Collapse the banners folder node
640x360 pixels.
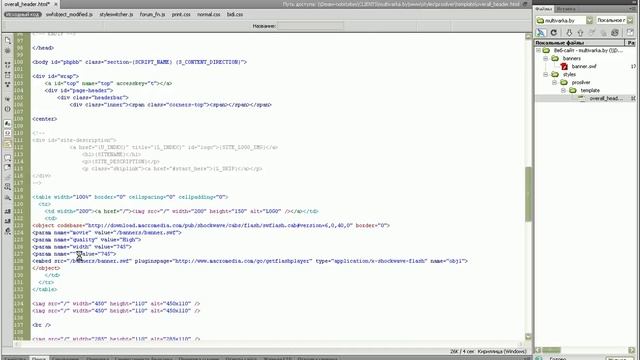click(546, 58)
